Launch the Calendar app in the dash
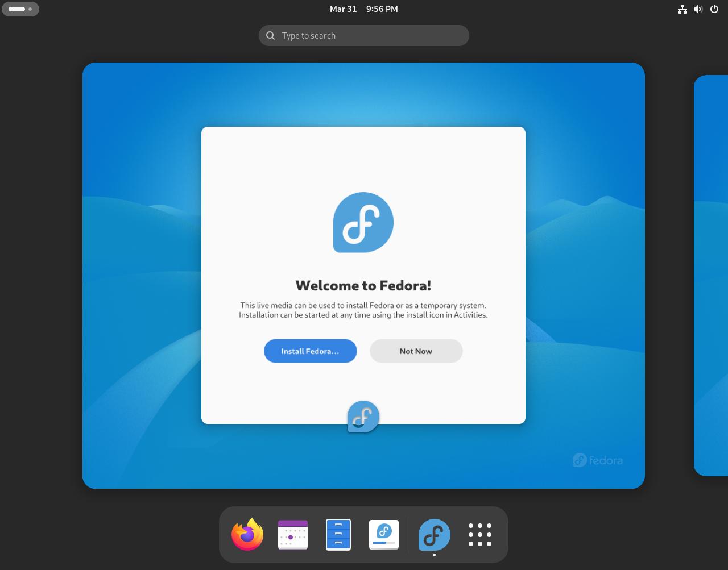The height and width of the screenshot is (570, 728). click(293, 535)
